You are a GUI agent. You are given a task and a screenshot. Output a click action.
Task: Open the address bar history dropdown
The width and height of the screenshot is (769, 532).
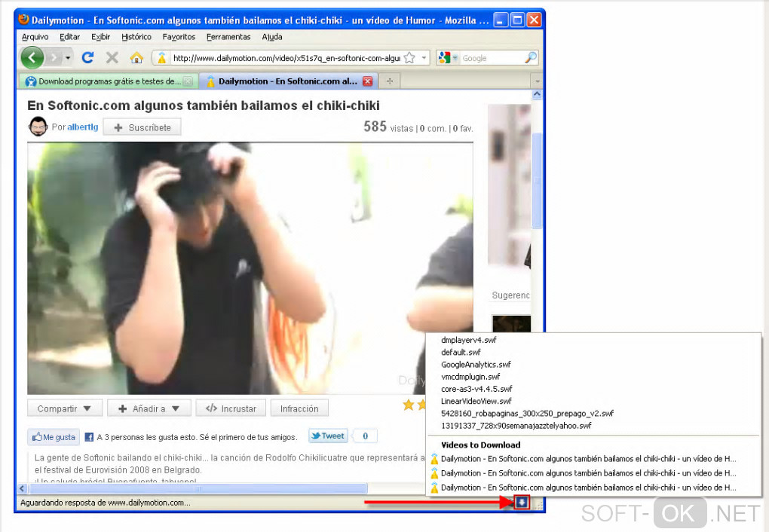pyautogui.click(x=424, y=58)
